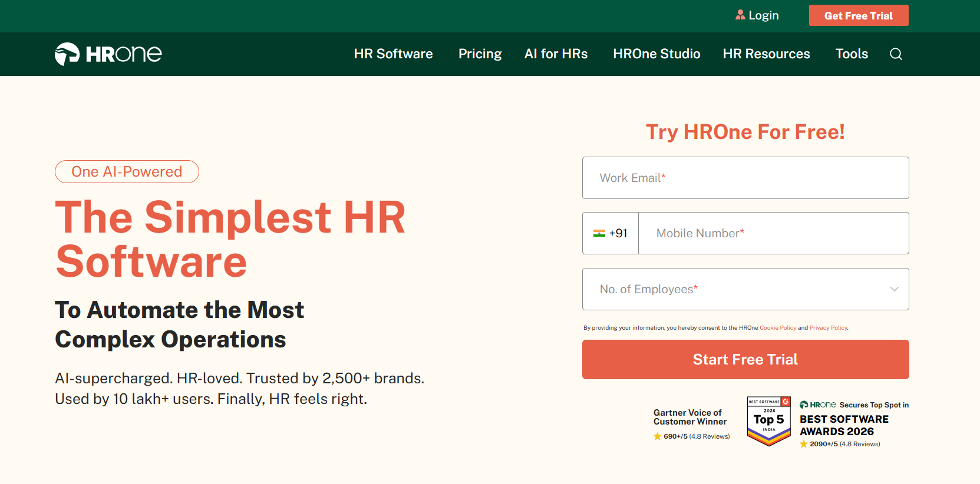This screenshot has height=484, width=980.
Task: Open the Cookie Policy link
Action: click(x=778, y=328)
